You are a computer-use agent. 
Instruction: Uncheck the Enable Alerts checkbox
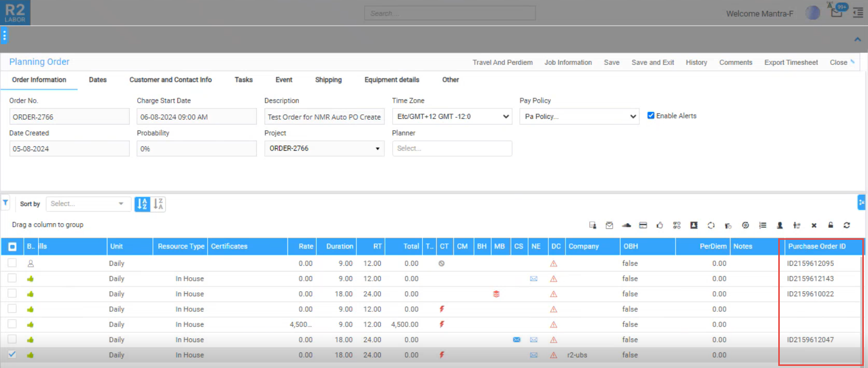click(x=651, y=116)
